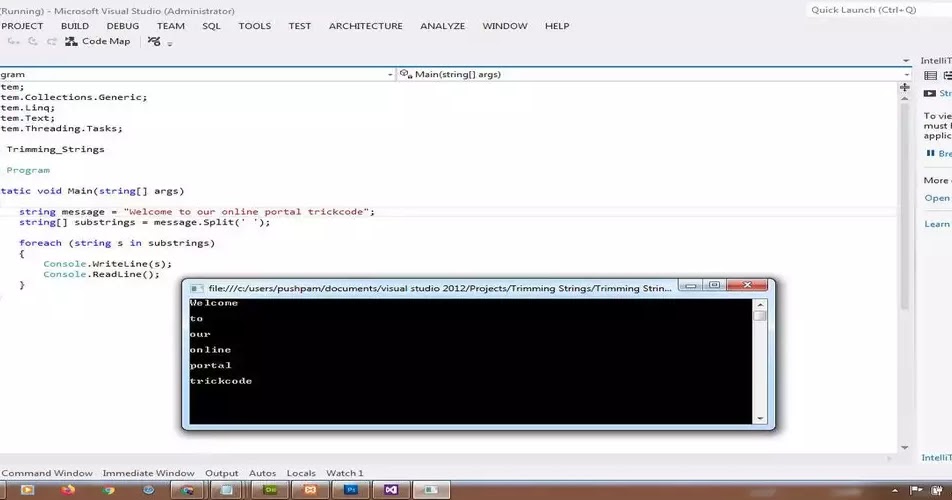Switch to the Immediate Window tab
Viewport: 952px width, 500px height.
point(148,473)
